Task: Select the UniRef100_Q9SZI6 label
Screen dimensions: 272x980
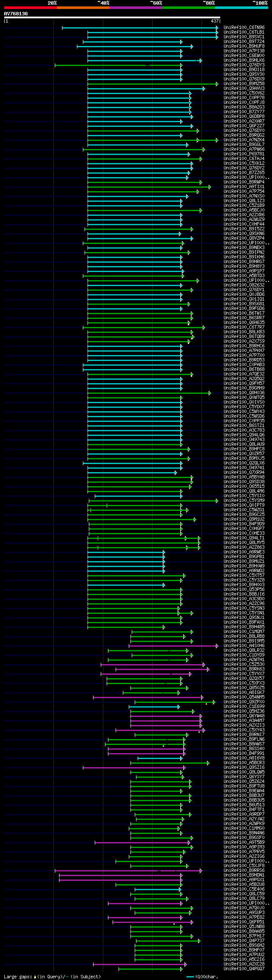Action: point(244,768)
